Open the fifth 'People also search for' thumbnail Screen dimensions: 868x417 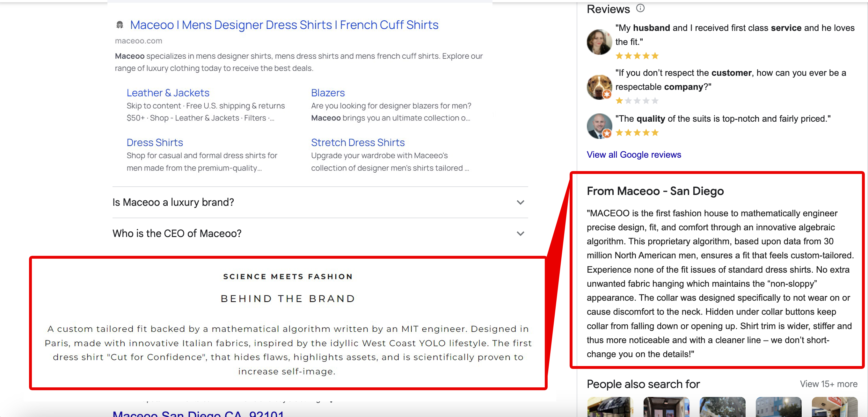[x=835, y=407]
